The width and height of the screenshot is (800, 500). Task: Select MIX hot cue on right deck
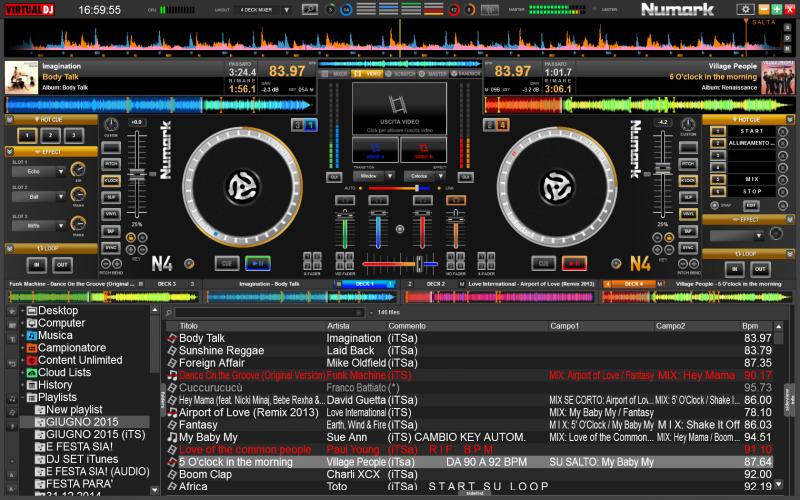[751, 180]
